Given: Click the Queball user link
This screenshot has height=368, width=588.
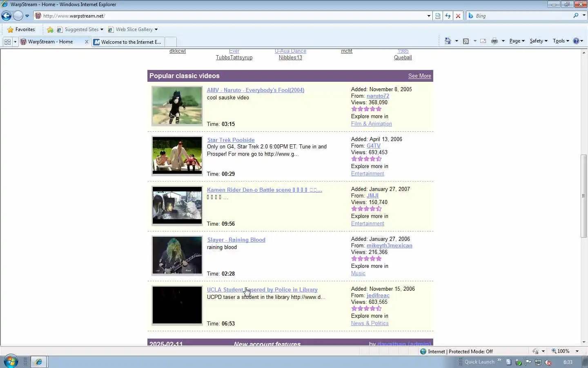Looking at the screenshot, I should [403, 58].
